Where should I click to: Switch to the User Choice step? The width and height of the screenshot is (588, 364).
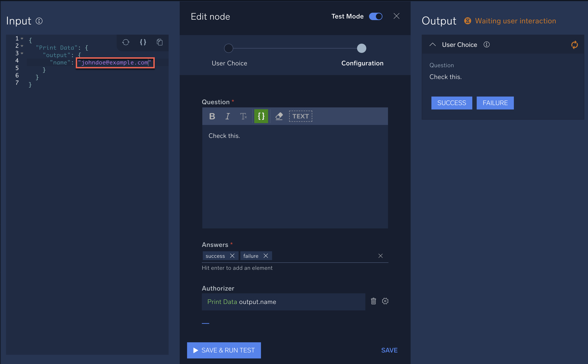pos(228,48)
